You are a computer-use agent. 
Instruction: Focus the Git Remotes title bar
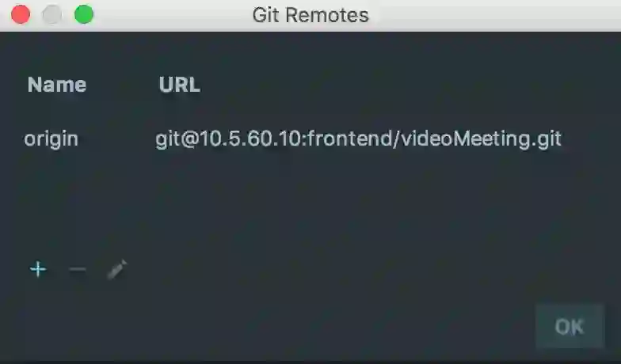[x=310, y=15]
